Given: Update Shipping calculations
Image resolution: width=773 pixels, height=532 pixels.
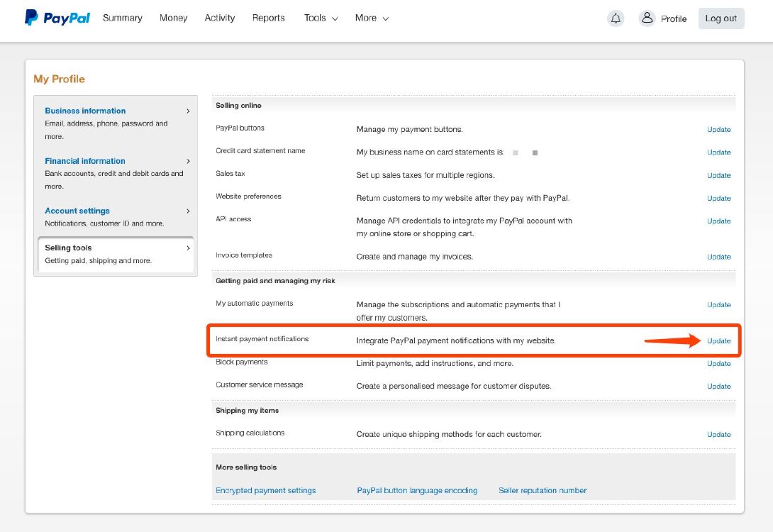Looking at the screenshot, I should tap(719, 434).
